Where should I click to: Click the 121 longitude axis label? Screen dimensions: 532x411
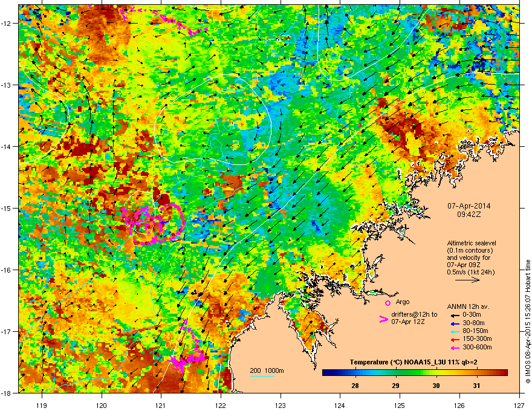coord(161,405)
